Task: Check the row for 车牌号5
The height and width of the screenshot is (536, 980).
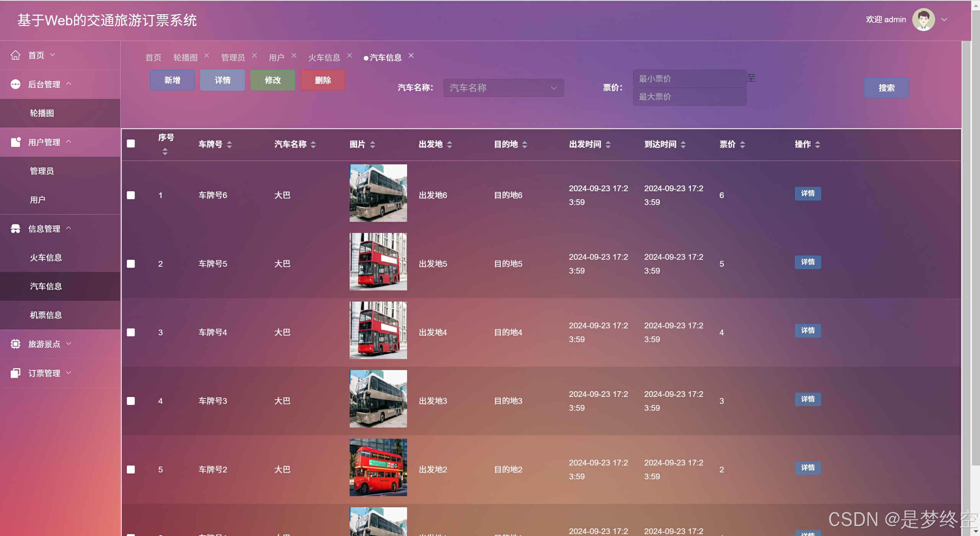Action: [x=131, y=264]
